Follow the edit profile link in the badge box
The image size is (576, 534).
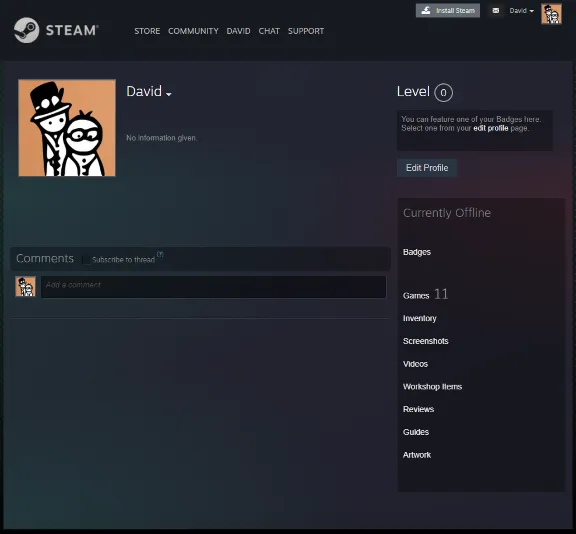tap(490, 128)
